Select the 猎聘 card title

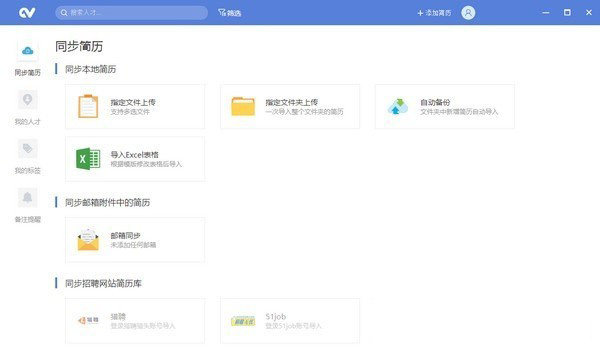tap(118, 316)
